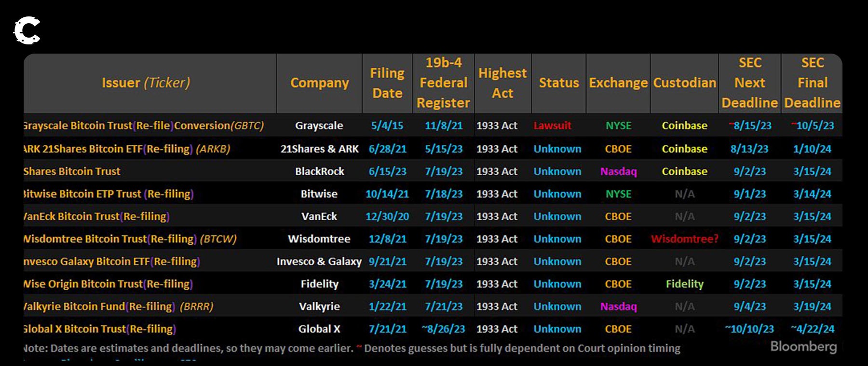
Task: Select the Exchange column header
Action: [x=618, y=83]
